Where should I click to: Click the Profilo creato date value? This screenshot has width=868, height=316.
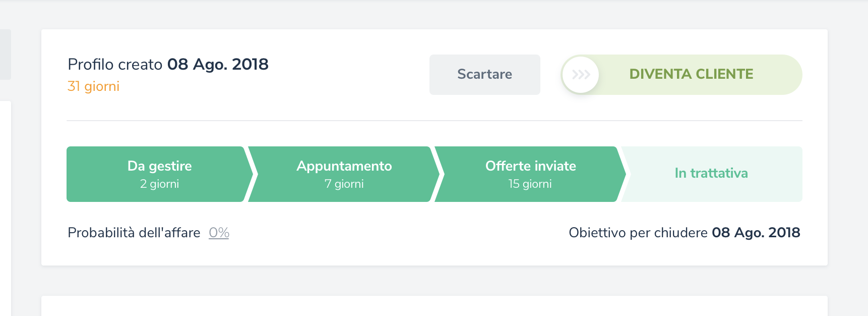218,65
